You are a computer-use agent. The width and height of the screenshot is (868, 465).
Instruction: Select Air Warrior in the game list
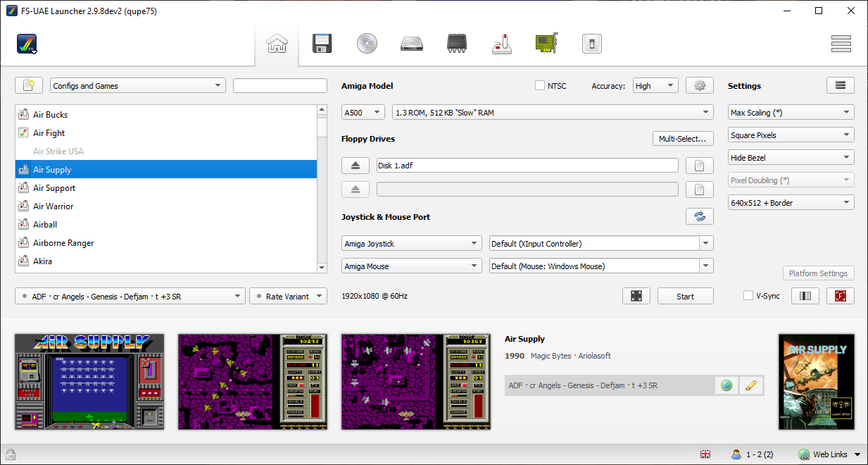pyautogui.click(x=166, y=206)
